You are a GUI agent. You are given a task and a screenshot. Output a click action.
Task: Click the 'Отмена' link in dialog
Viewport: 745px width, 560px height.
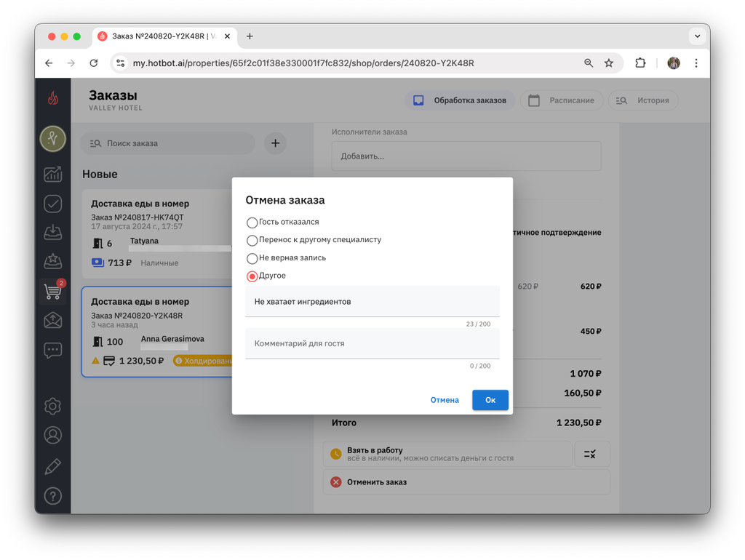[x=445, y=400]
